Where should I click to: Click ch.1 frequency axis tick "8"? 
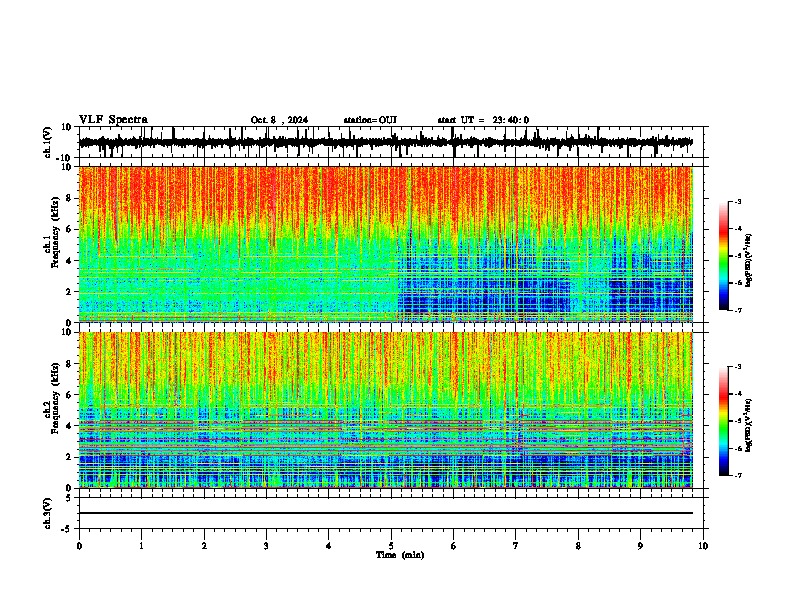[x=69, y=198]
